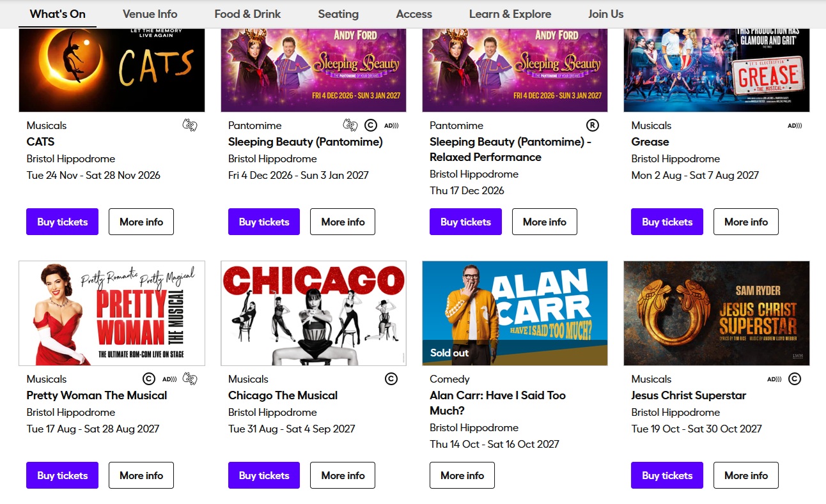
Task: Click the sign language icon on the CATS listing
Action: (190, 125)
